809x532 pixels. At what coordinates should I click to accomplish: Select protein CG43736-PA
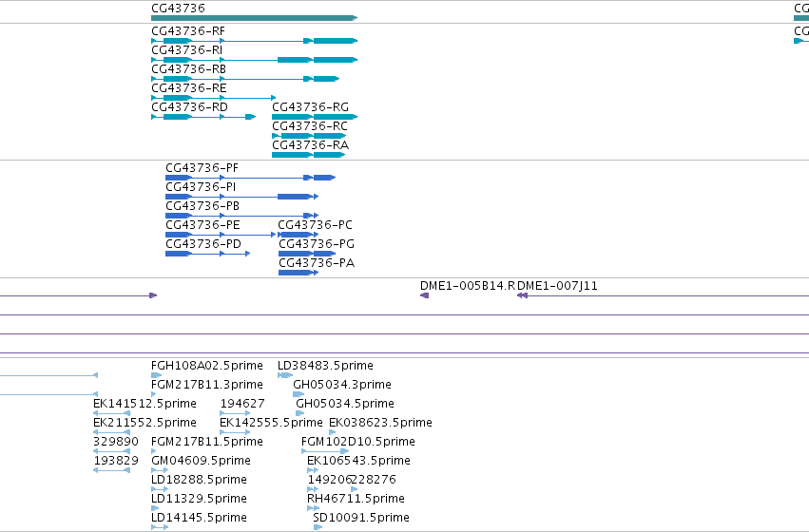[299, 274]
